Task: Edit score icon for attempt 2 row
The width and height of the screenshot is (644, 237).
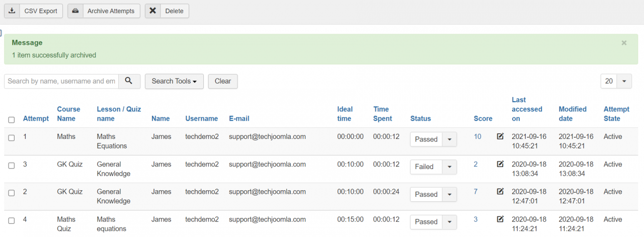Action: pos(500,192)
